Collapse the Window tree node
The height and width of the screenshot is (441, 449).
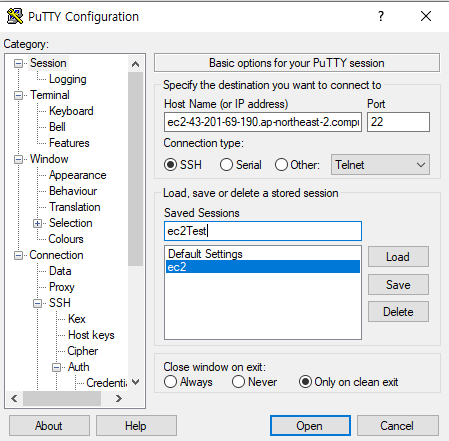click(19, 159)
